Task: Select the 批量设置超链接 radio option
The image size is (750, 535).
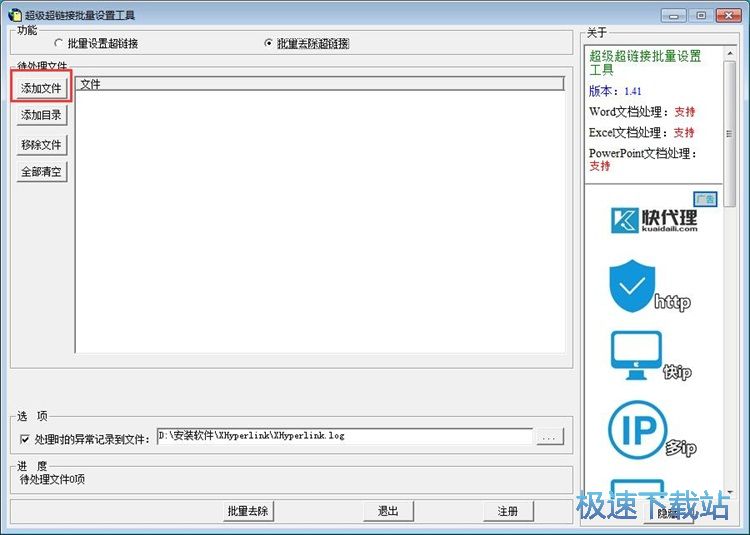Action: [96, 44]
